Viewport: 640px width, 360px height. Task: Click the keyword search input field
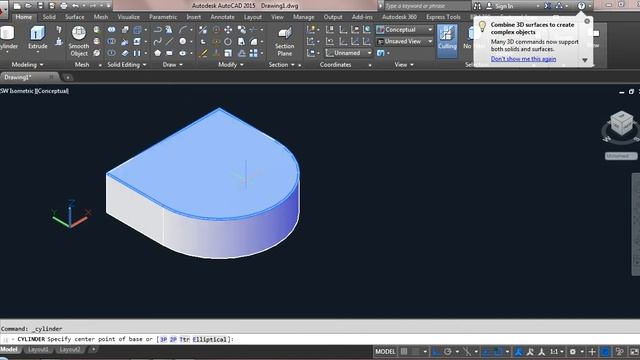(427, 6)
